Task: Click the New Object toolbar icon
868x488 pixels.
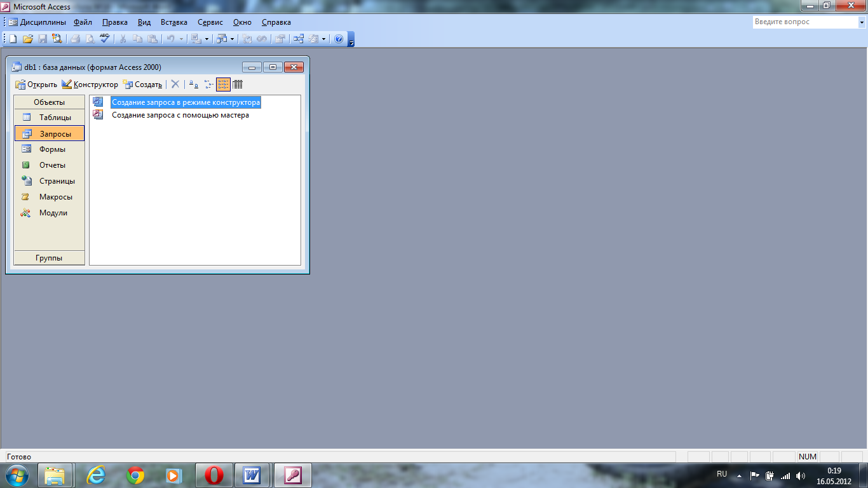Action: [313, 39]
